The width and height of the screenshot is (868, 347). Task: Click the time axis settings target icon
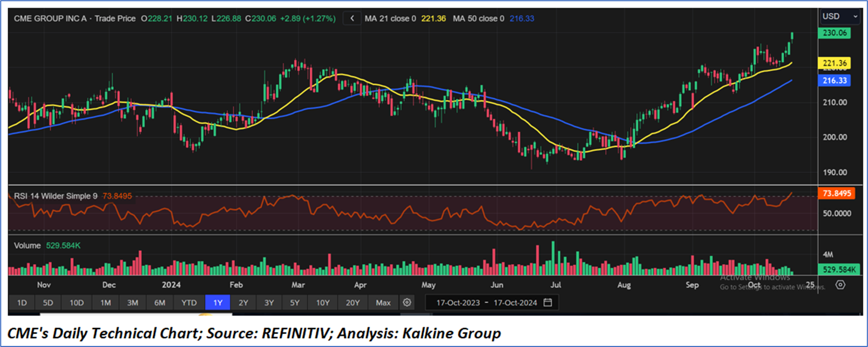840,284
